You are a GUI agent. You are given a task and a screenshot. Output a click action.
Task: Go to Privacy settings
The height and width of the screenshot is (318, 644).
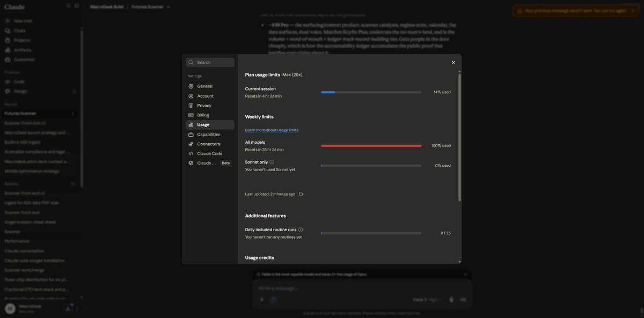coord(210,106)
